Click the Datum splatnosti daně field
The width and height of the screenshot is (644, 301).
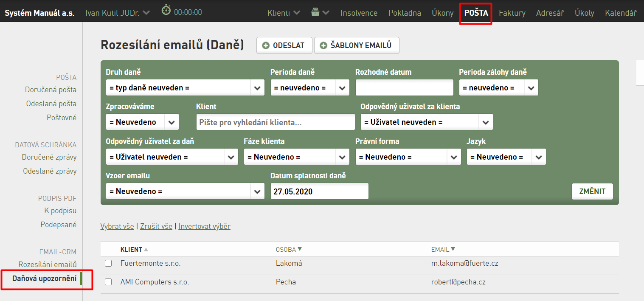click(319, 191)
